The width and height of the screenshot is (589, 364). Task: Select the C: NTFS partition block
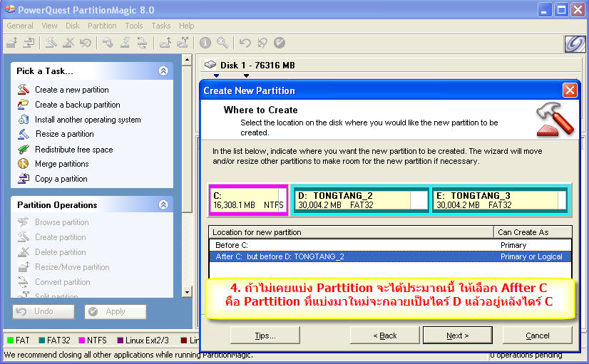(x=248, y=200)
